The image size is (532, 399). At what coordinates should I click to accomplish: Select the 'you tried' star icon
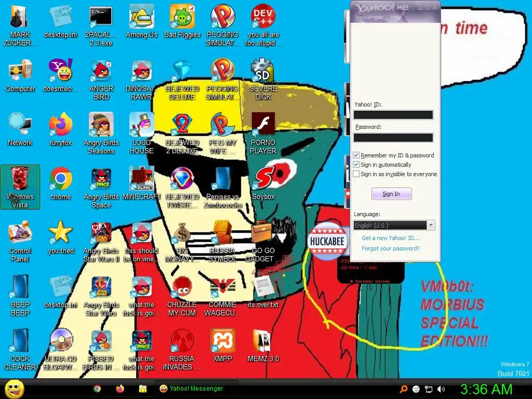coord(60,237)
